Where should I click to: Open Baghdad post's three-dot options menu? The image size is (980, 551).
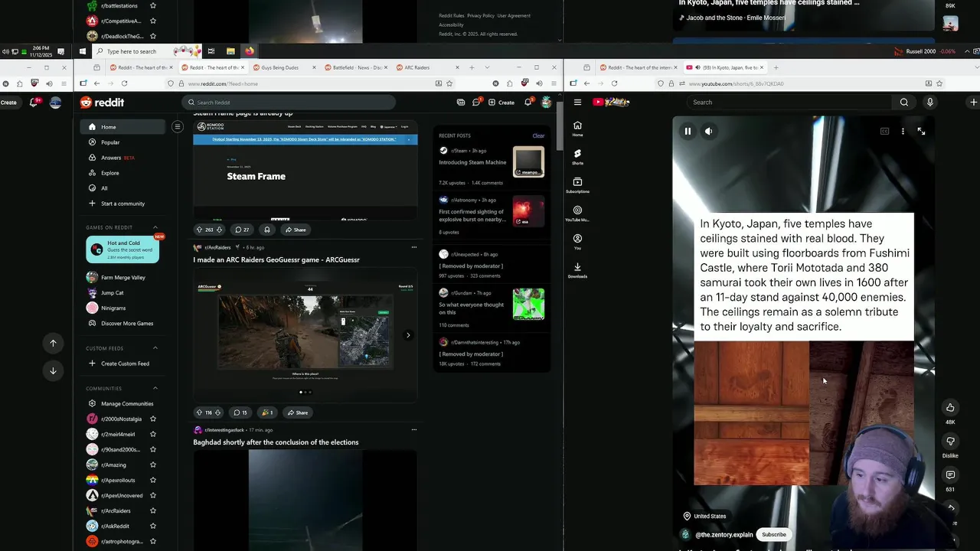point(414,430)
